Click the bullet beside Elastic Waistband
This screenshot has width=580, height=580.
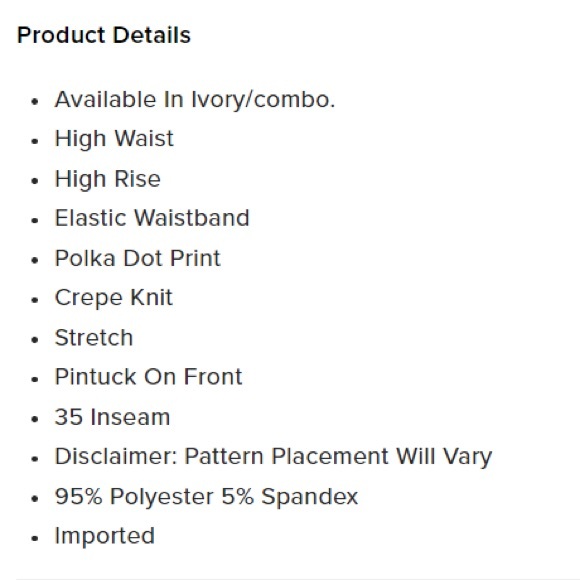(x=35, y=220)
